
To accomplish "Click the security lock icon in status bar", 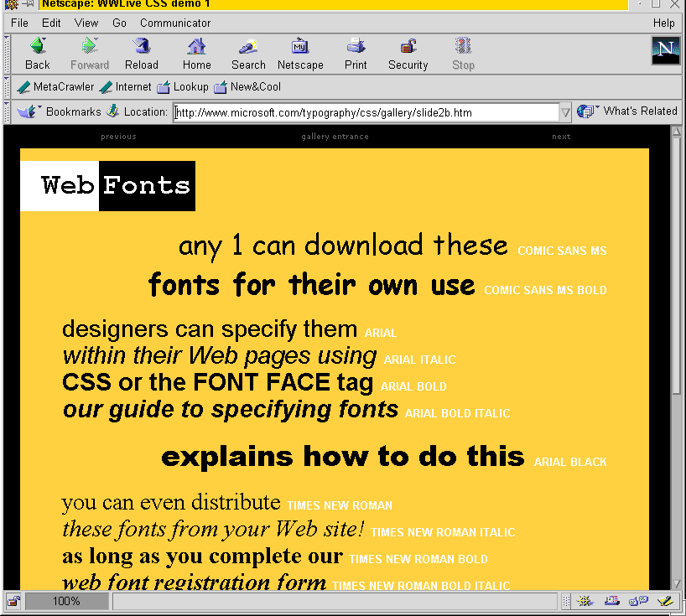I will click(13, 602).
